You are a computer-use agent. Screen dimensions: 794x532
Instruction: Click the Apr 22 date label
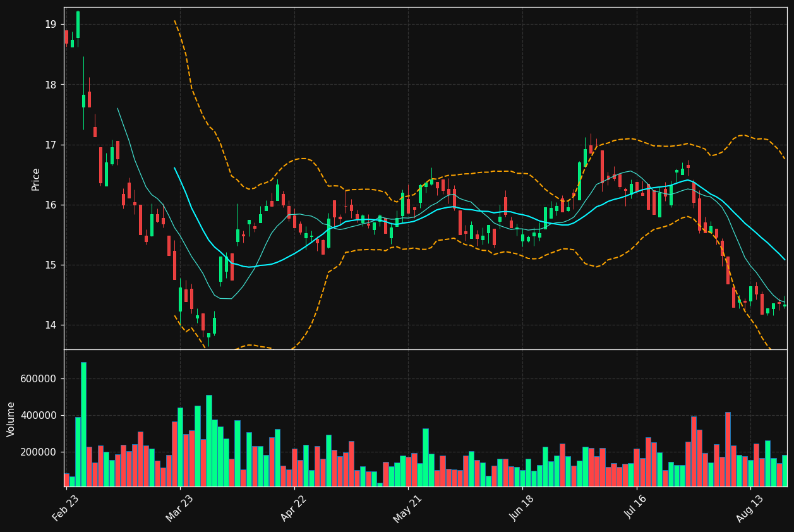click(x=294, y=508)
